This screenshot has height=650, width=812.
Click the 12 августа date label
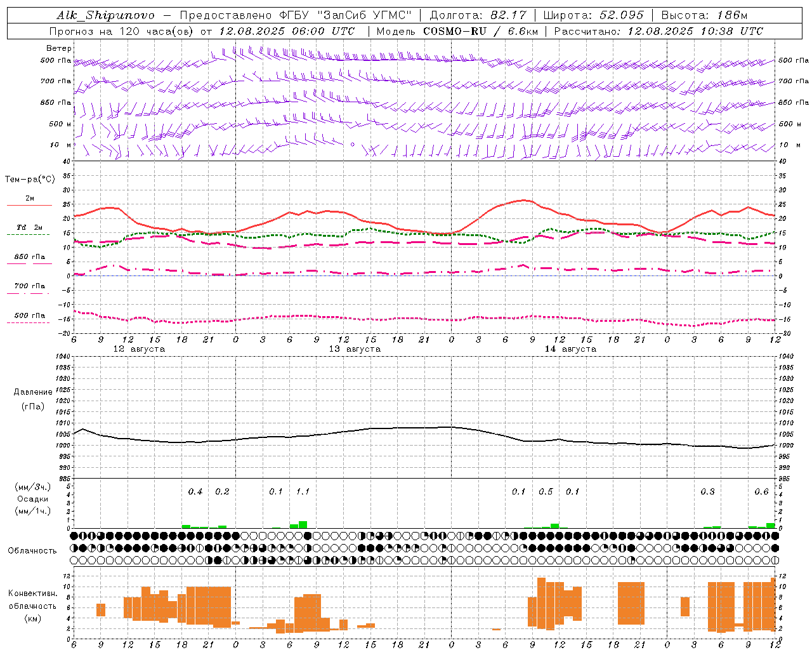point(139,349)
